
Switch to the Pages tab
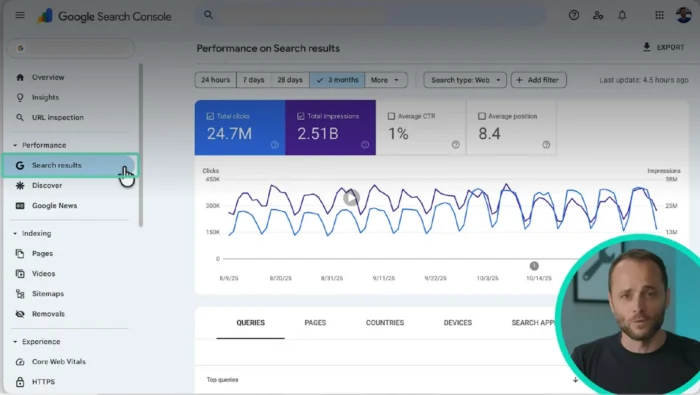pos(315,323)
